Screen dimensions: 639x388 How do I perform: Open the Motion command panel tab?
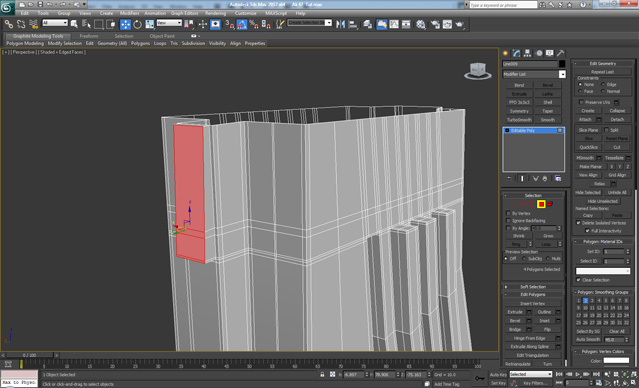pyautogui.click(x=539, y=53)
